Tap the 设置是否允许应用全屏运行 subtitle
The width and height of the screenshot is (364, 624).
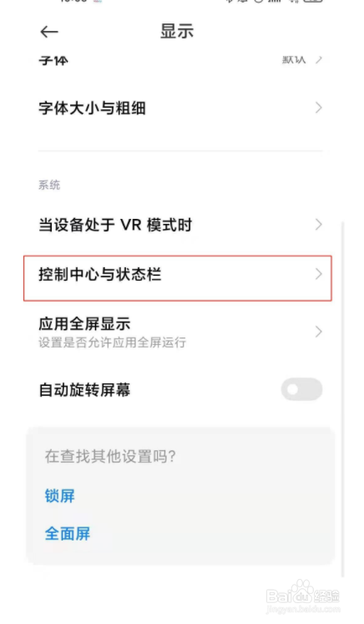pos(112,342)
